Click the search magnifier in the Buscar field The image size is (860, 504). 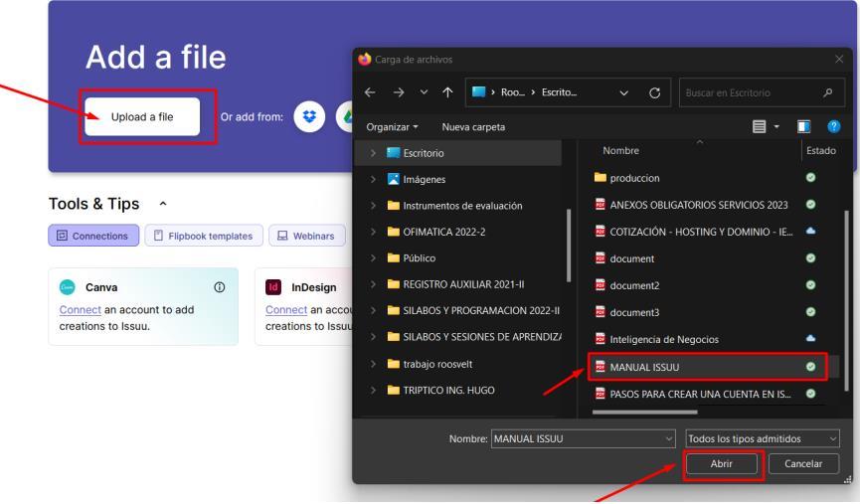[827, 92]
